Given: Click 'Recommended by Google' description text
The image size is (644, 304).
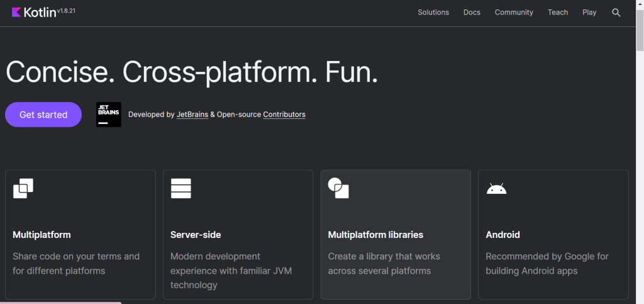Looking at the screenshot, I should [547, 263].
